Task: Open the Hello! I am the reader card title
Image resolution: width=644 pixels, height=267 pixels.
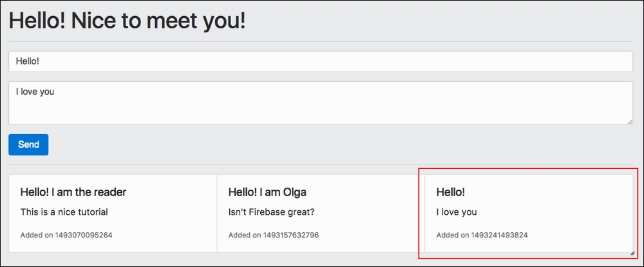Action: [73, 192]
